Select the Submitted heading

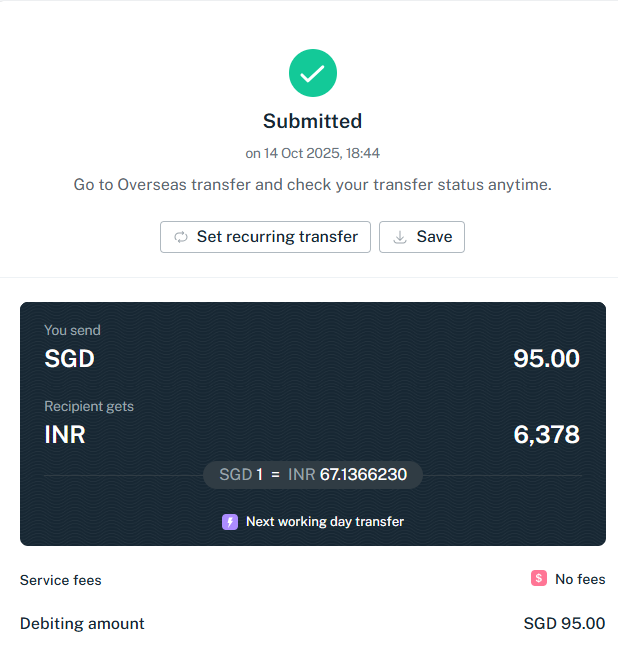click(312, 121)
